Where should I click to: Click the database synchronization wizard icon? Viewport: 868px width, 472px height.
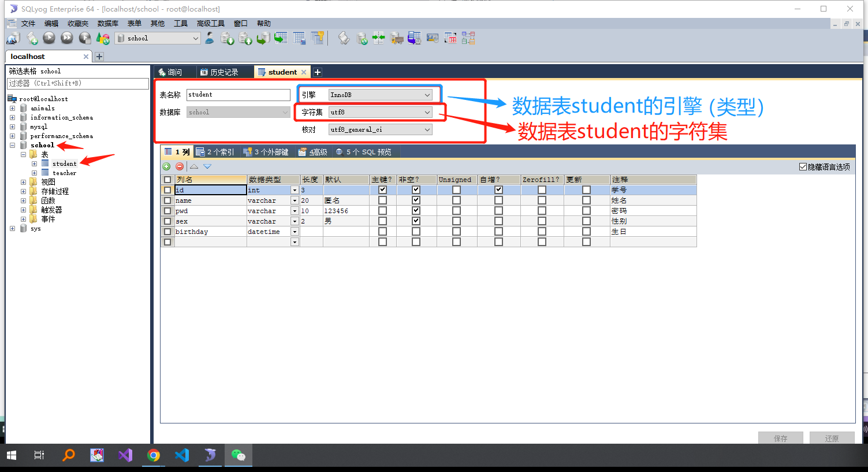click(362, 38)
